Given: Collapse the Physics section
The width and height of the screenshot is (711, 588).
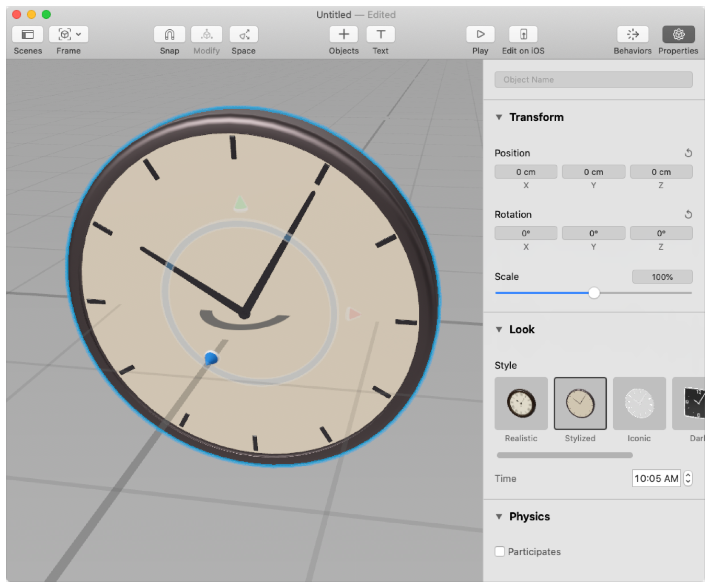Looking at the screenshot, I should pos(500,517).
